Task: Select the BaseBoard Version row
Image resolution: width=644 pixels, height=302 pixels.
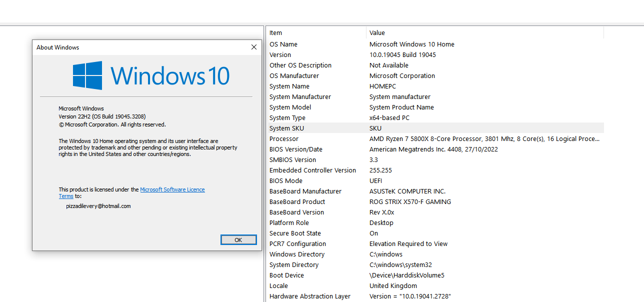Action: 435,212
